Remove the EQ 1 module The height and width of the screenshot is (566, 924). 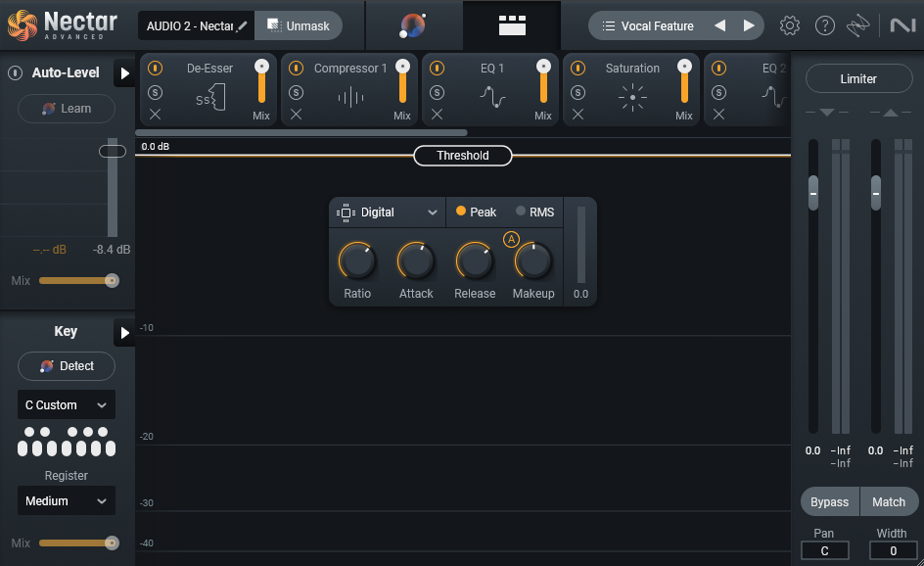point(437,115)
